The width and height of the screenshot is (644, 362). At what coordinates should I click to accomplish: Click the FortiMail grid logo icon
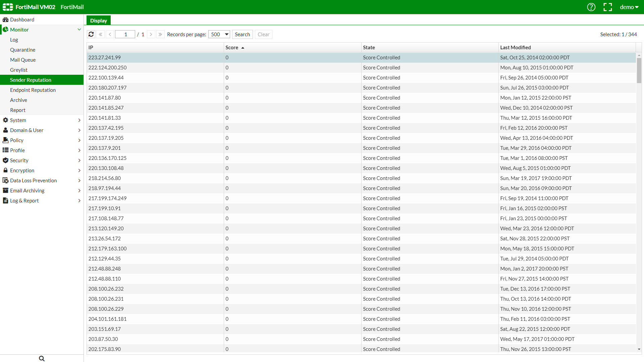coord(8,7)
